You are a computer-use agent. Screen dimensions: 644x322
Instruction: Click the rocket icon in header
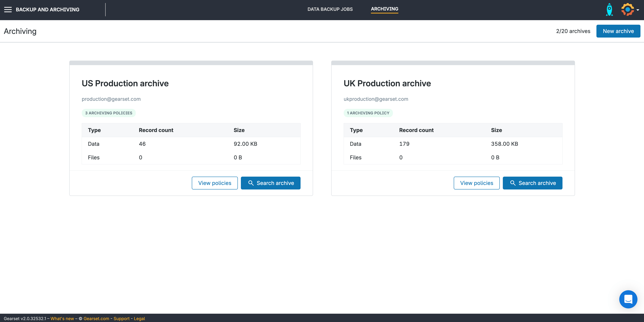(x=609, y=10)
